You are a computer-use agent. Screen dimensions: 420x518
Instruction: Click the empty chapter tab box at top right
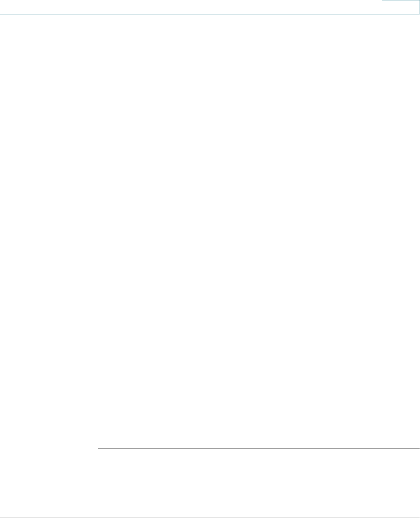[401, 7]
